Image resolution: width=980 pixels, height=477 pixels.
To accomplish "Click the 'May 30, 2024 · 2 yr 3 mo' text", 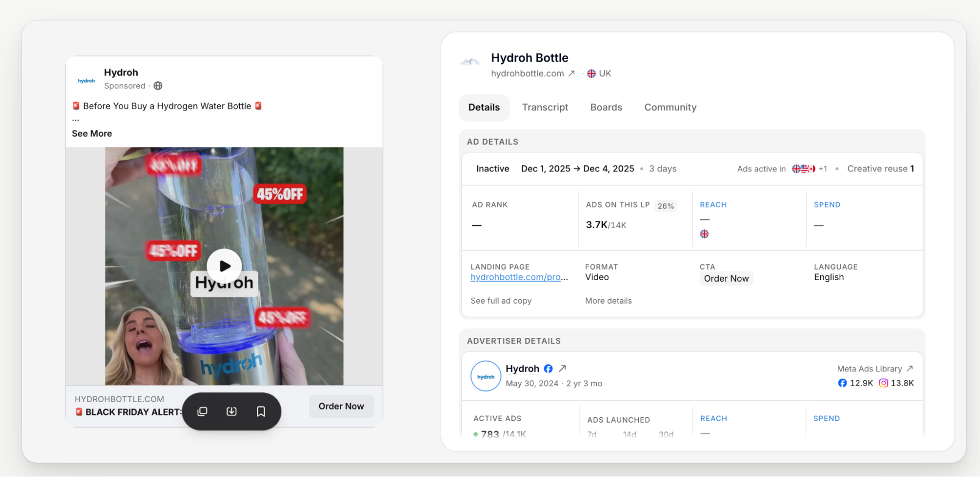I will (554, 383).
